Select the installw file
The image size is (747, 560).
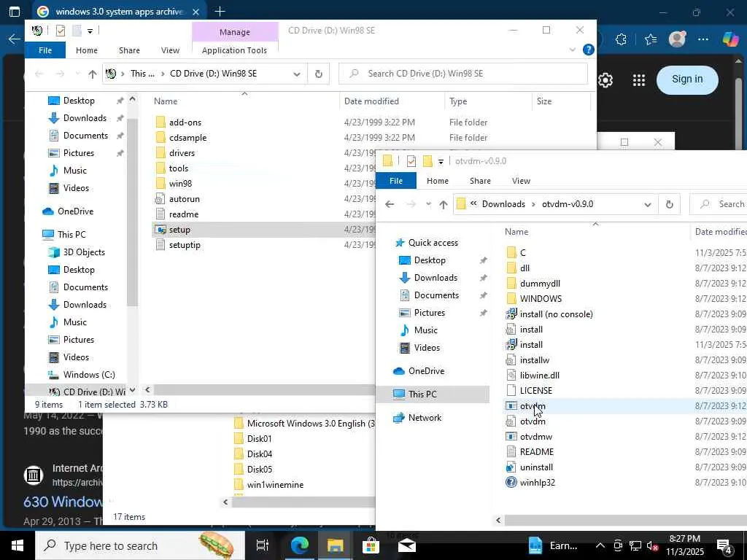click(535, 360)
